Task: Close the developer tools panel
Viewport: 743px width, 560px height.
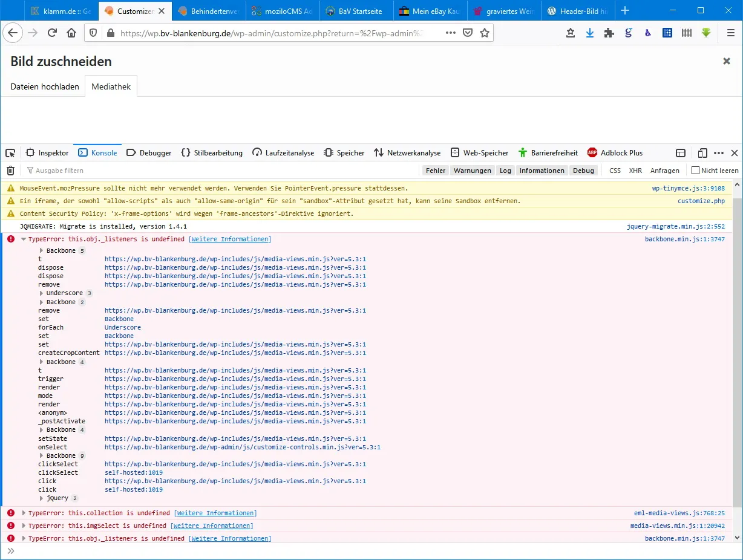Action: click(x=735, y=153)
